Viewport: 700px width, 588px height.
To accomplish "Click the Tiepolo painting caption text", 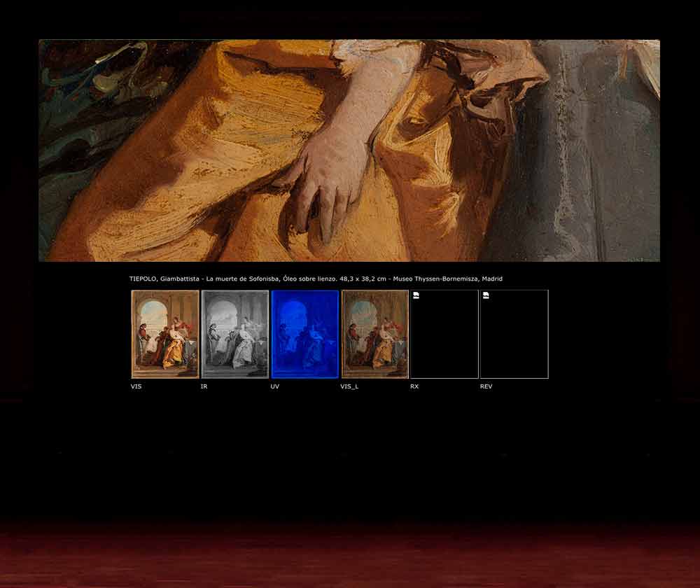I will (x=316, y=279).
